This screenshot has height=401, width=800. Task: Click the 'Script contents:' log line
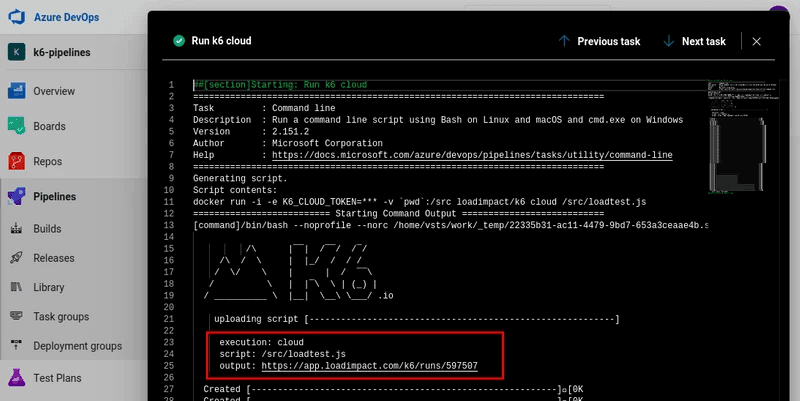235,190
